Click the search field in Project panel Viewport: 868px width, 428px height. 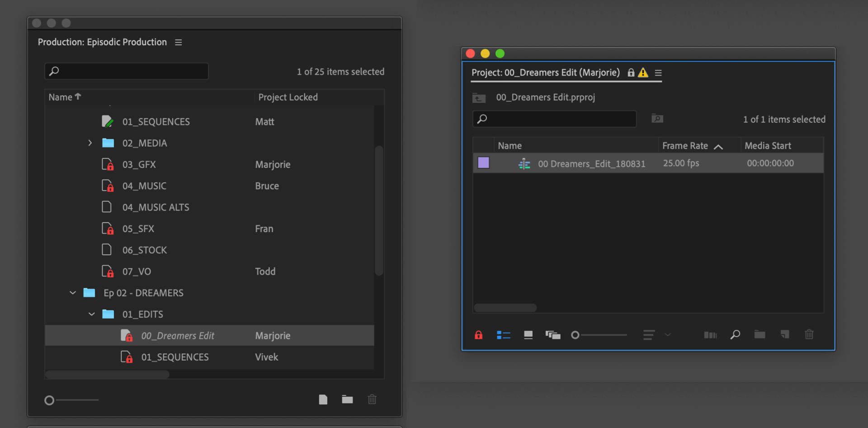coord(555,119)
